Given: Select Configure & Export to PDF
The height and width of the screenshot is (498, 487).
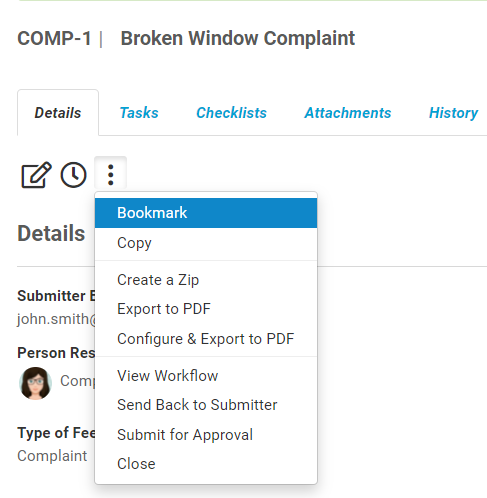Looking at the screenshot, I should click(x=206, y=339).
